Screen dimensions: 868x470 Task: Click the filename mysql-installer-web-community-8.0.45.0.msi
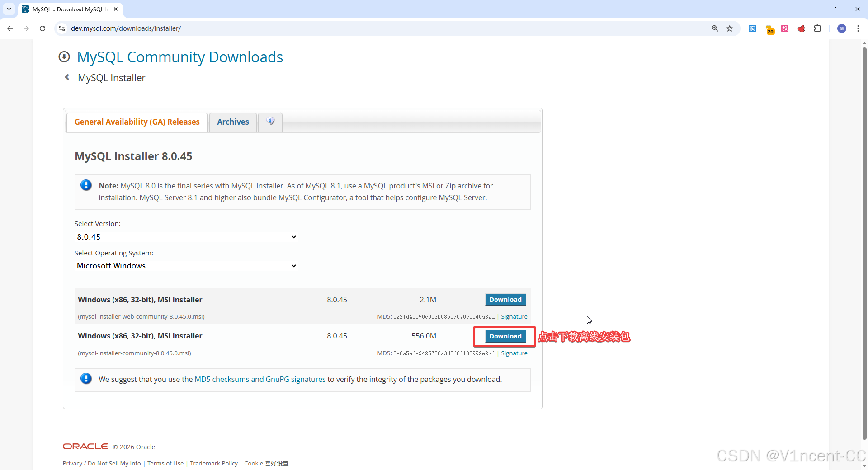pyautogui.click(x=141, y=317)
